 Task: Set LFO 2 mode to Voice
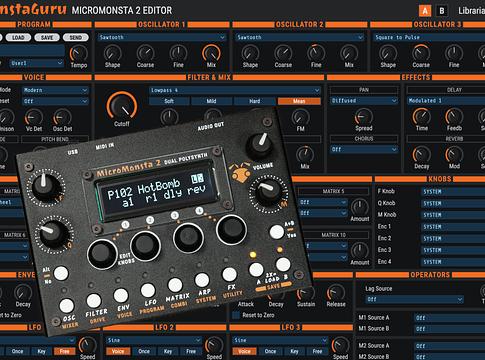(x=118, y=351)
